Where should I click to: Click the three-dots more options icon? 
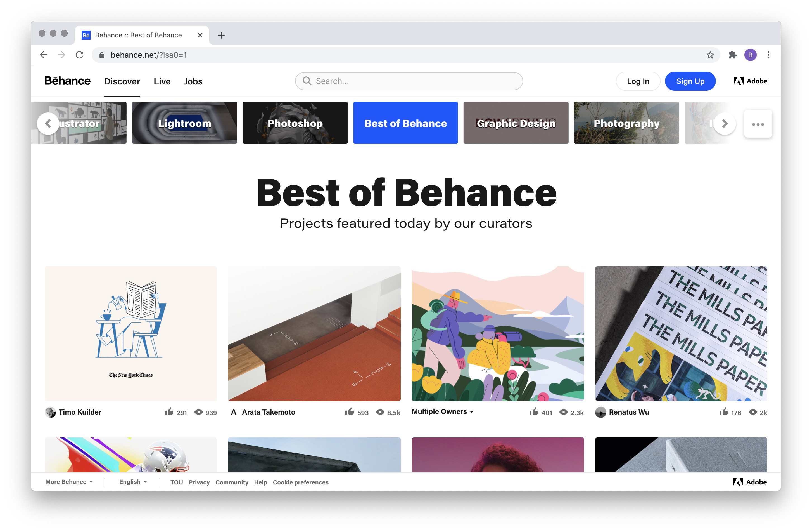(758, 124)
